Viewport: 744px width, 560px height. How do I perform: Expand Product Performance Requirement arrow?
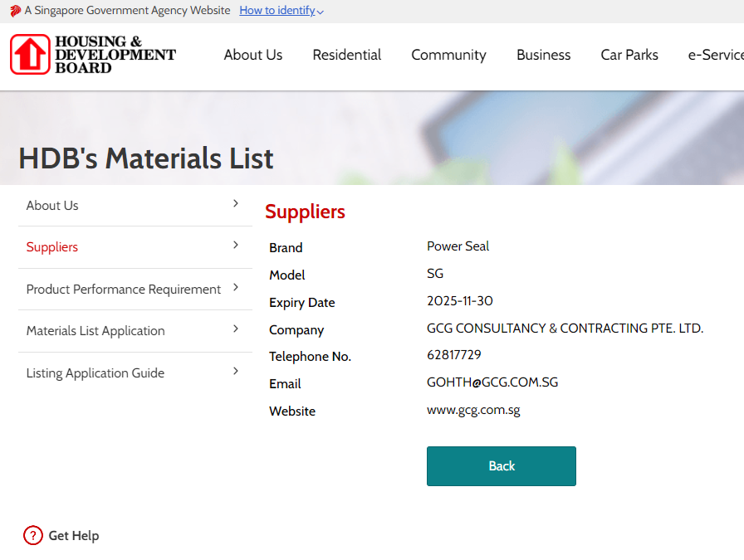click(x=235, y=287)
